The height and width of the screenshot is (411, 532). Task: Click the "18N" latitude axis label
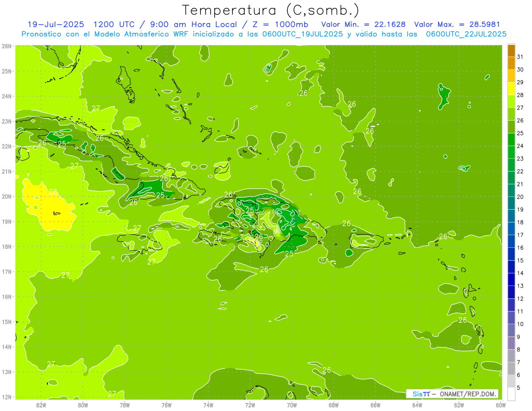click(7, 247)
